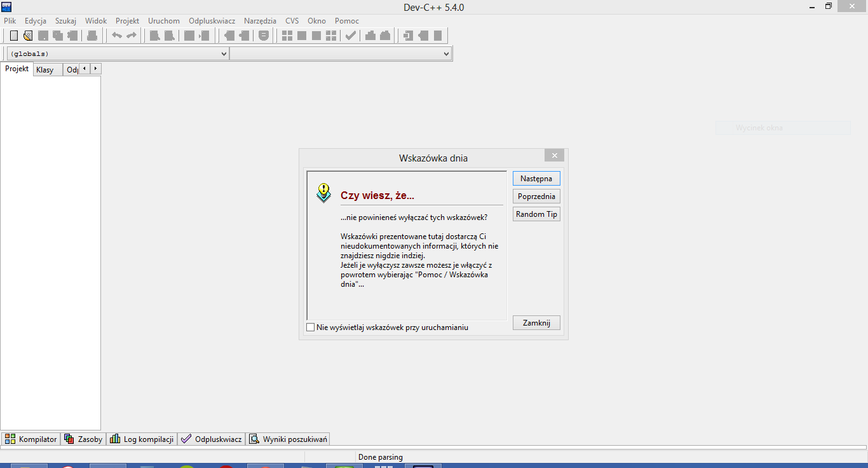The image size is (868, 468).
Task: Click the greyed Print toolbar icon
Action: (92, 36)
